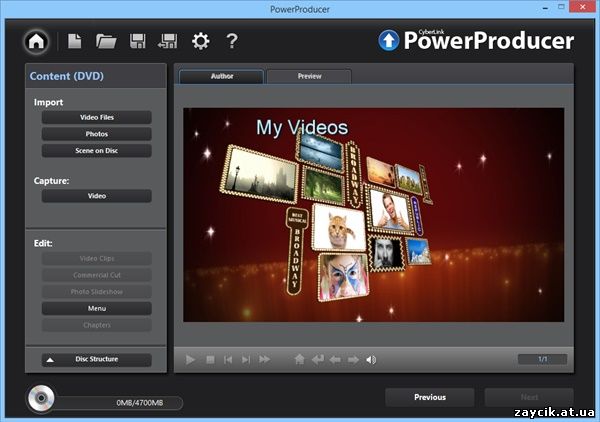Close the PowerProducer window

tap(582, 7)
